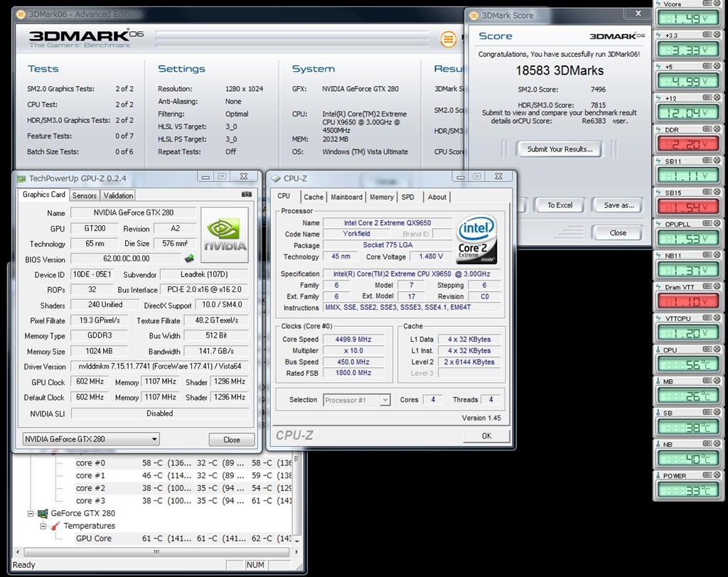This screenshot has width=728, height=577.
Task: Open settings icon on the CPUPLL gadget
Action: pyautogui.click(x=707, y=223)
